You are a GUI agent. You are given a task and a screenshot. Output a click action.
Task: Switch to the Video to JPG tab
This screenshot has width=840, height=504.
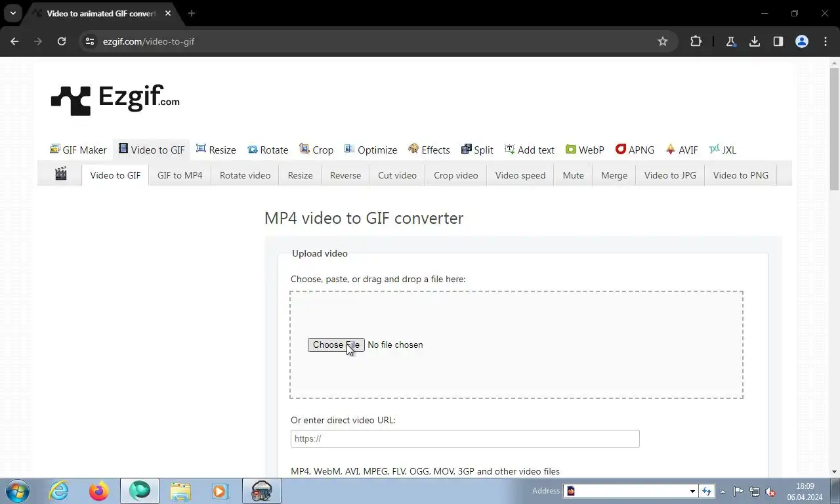coord(670,175)
